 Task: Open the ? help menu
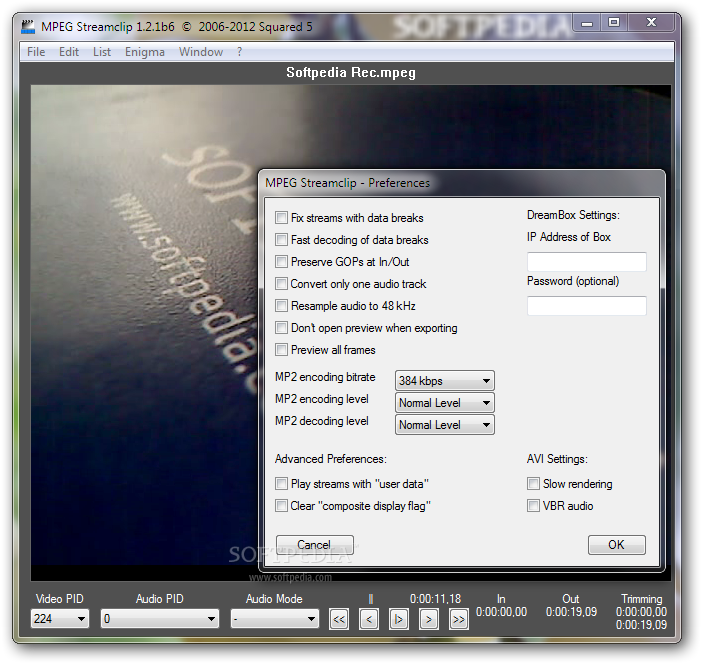click(240, 52)
